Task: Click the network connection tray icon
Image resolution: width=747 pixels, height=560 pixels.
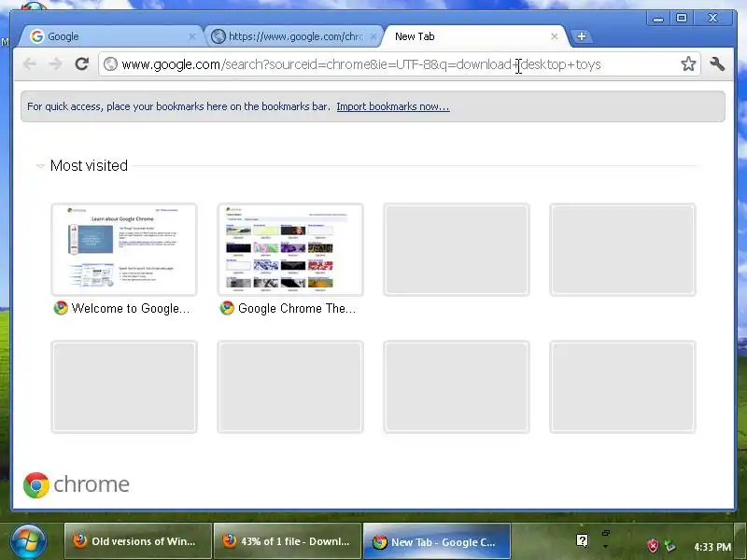Action: [x=670, y=546]
